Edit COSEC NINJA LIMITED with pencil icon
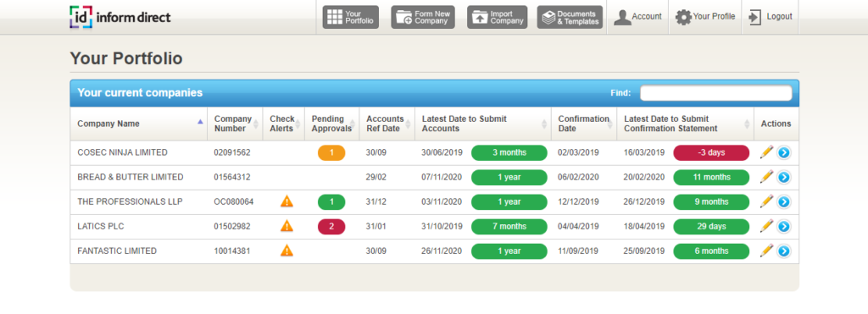Image resolution: width=868 pixels, height=314 pixels. click(766, 152)
